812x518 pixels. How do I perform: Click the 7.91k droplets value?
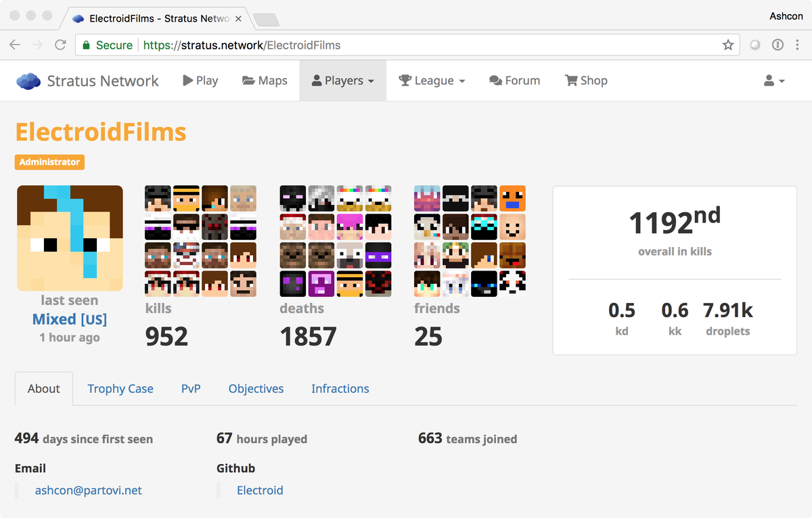728,310
